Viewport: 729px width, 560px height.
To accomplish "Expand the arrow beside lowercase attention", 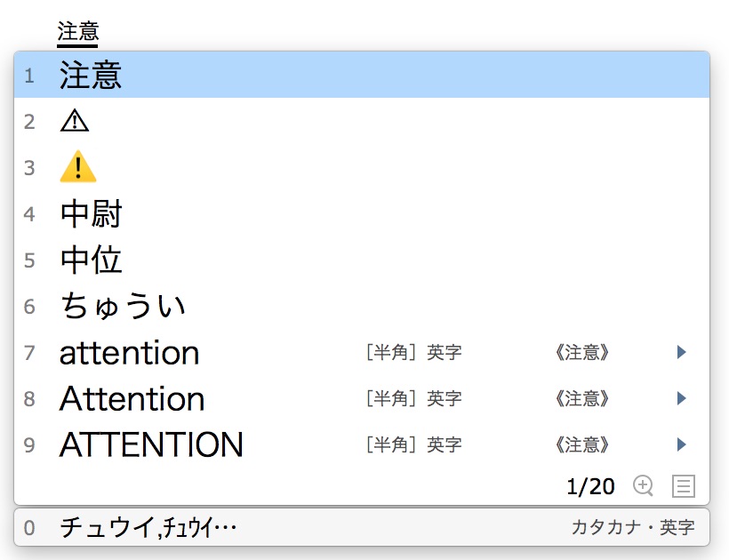I will 682,353.
